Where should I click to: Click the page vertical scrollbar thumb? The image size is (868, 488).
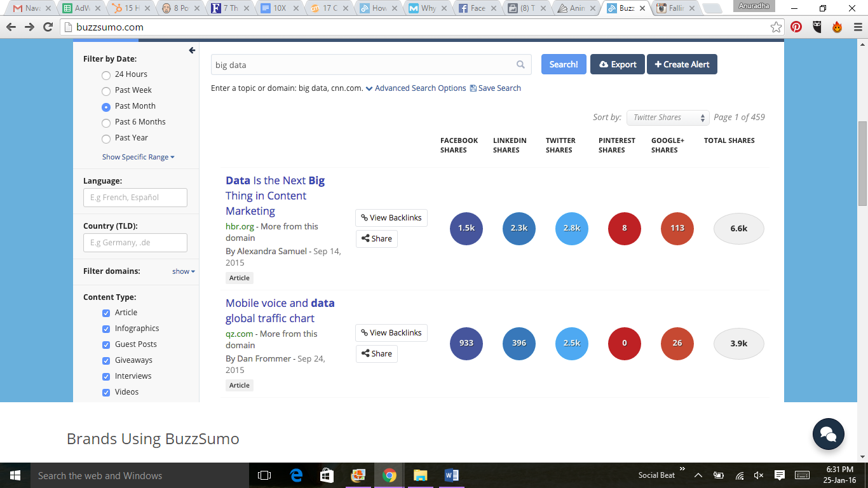pos(862,163)
